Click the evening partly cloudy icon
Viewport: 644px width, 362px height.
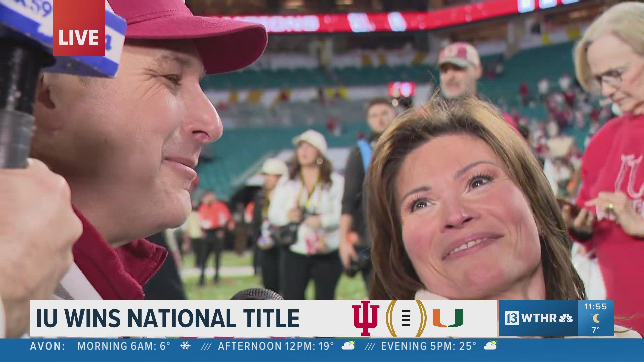click(x=491, y=345)
